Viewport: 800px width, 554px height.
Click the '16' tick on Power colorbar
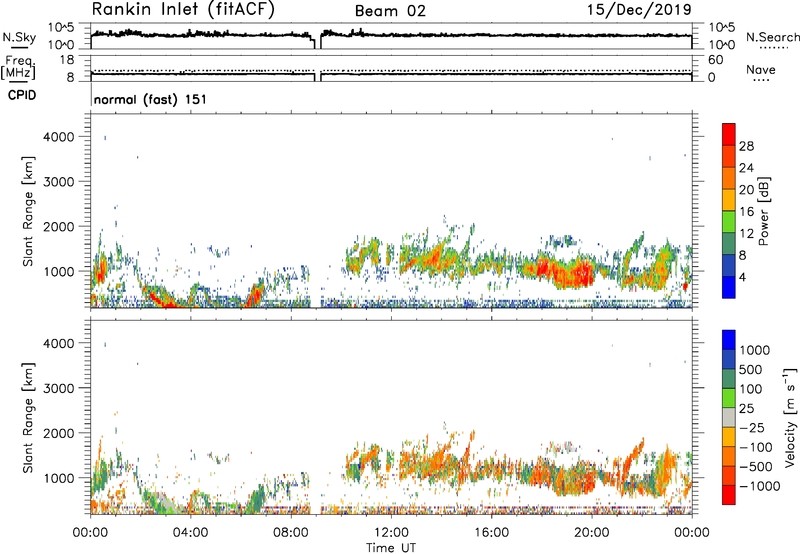(x=746, y=211)
